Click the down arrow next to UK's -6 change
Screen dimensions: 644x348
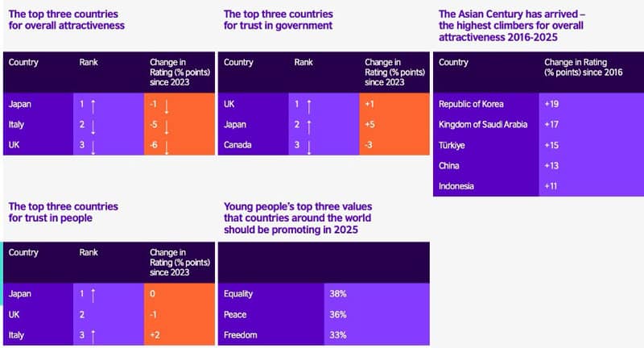point(167,147)
